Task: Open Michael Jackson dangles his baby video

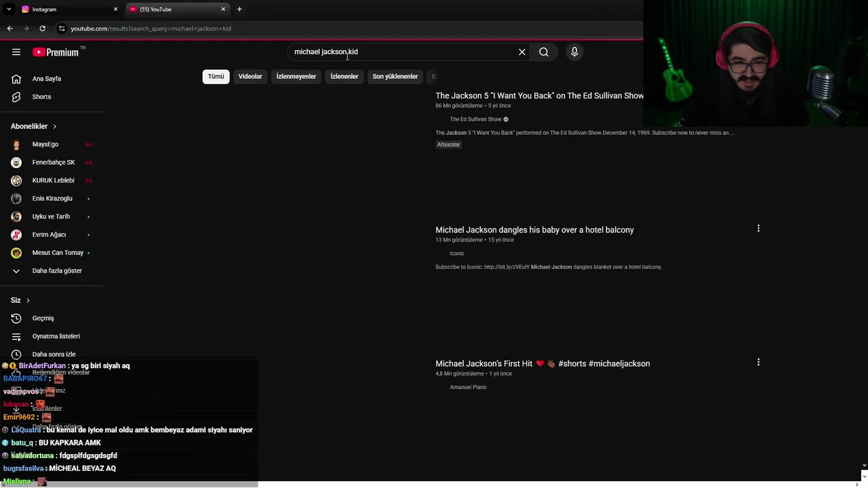Action: [x=534, y=230]
